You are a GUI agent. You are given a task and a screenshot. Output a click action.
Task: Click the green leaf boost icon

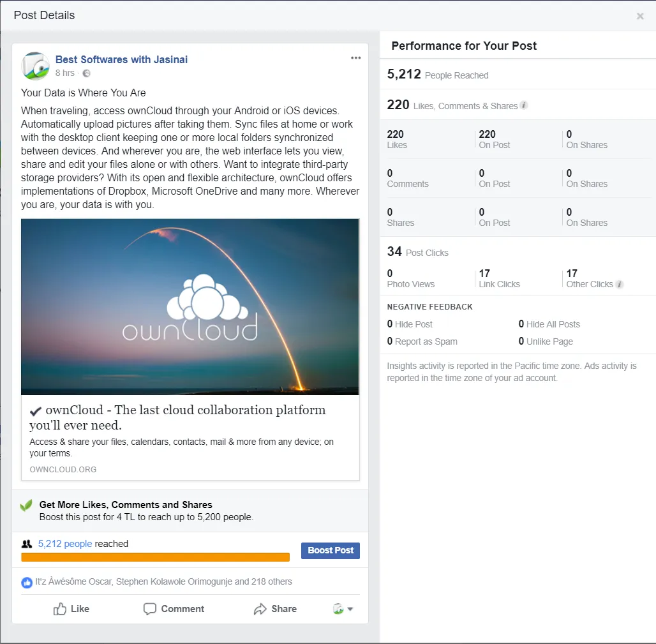(x=26, y=505)
